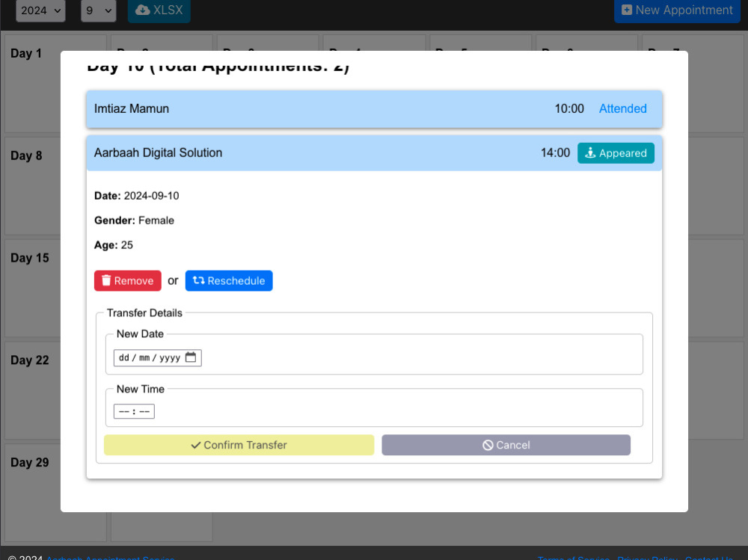
Task: Open the year 2024 dropdown
Action: click(x=40, y=10)
